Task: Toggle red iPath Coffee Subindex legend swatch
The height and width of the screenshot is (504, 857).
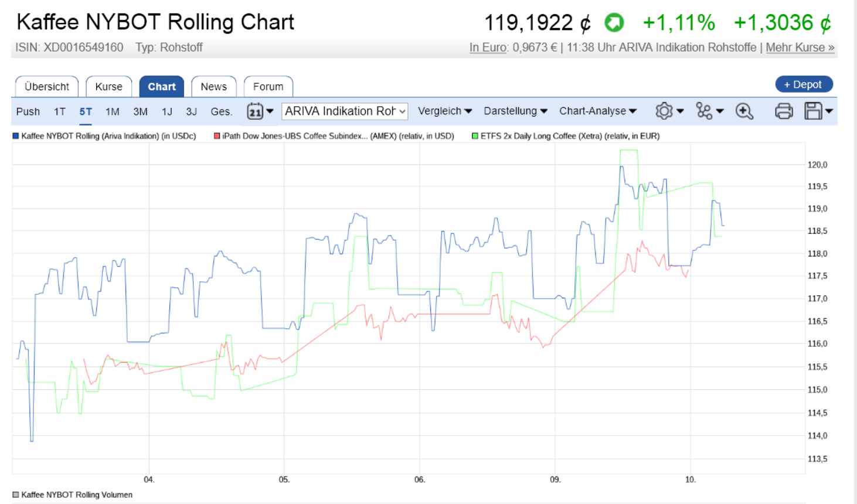Action: pos(217,136)
